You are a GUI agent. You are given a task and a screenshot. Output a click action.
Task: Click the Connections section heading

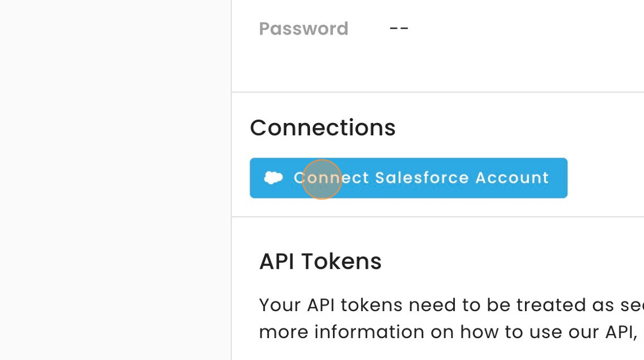(323, 128)
